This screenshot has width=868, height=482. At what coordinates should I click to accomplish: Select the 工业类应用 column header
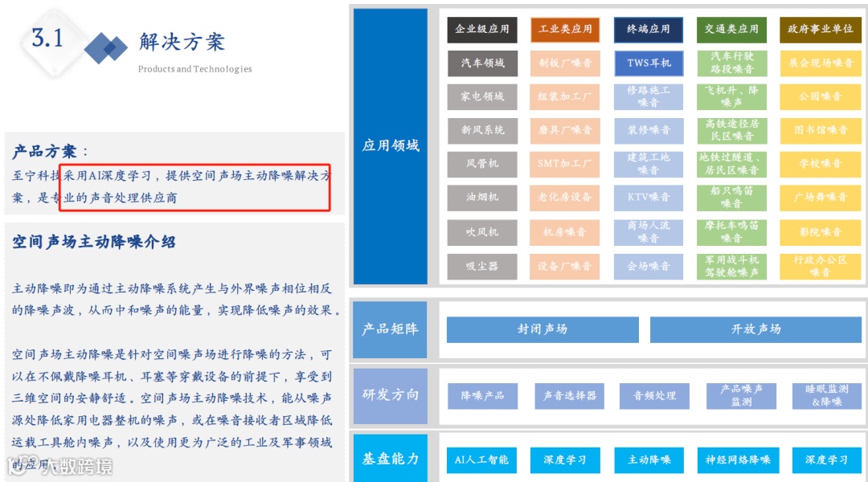[565, 29]
